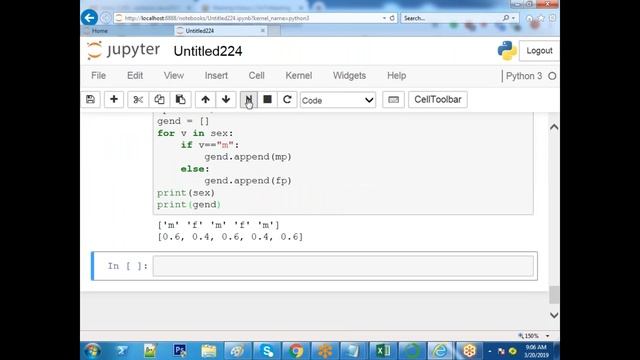Image resolution: width=640 pixels, height=360 pixels.
Task: Click the Internet Explorer taskbar icon
Action: [x=440, y=351]
